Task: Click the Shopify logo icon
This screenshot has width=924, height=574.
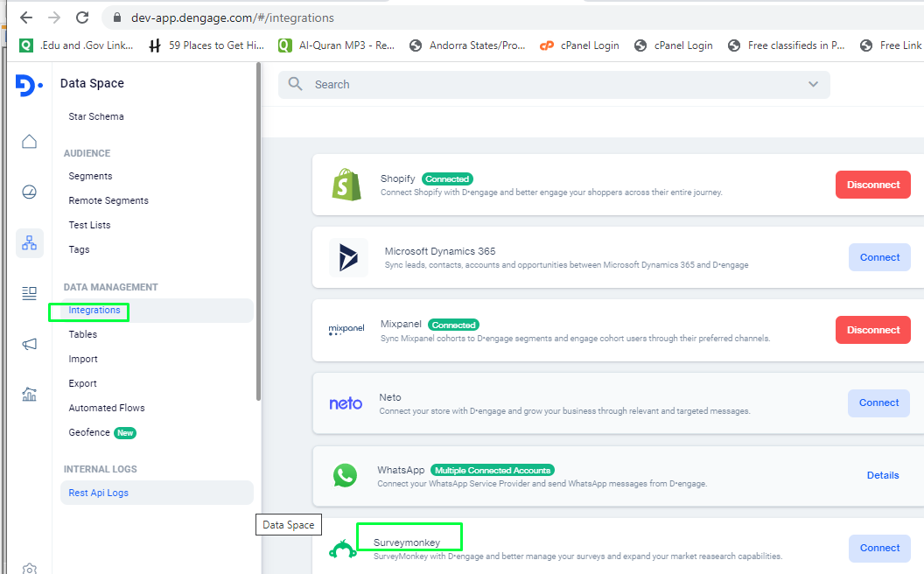Action: tap(346, 185)
